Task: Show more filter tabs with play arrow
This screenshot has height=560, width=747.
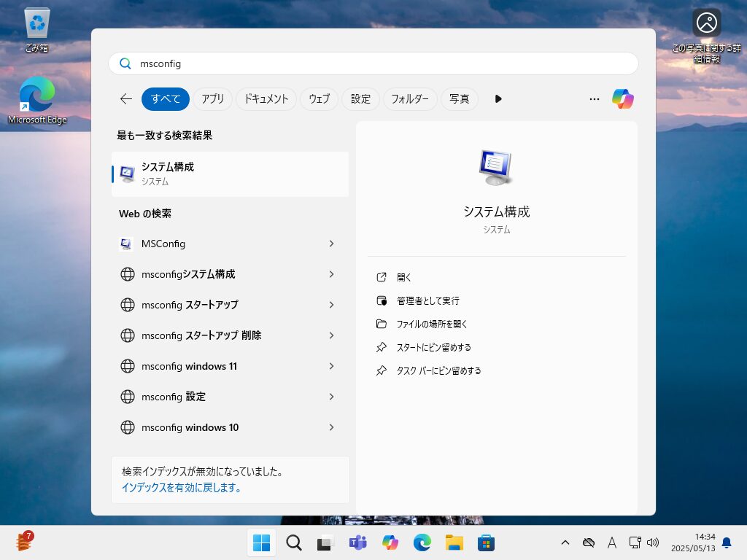Action: tap(498, 99)
